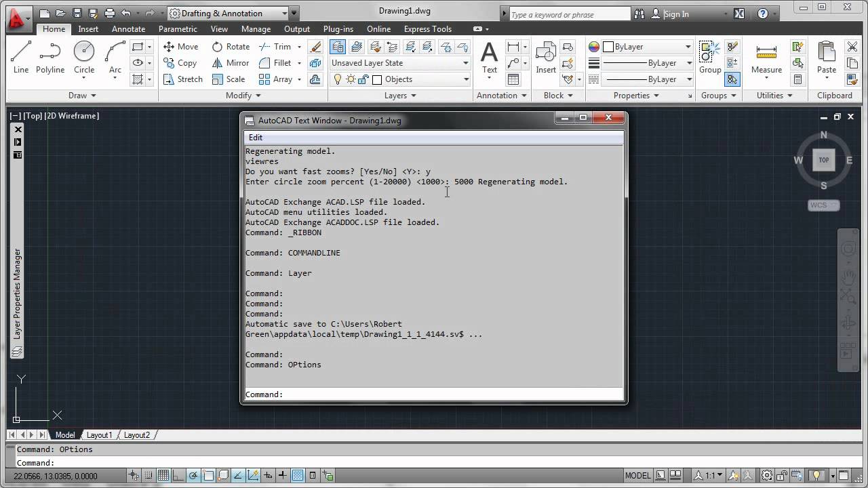
Task: Click the MODEL button in status bar
Action: tap(637, 476)
